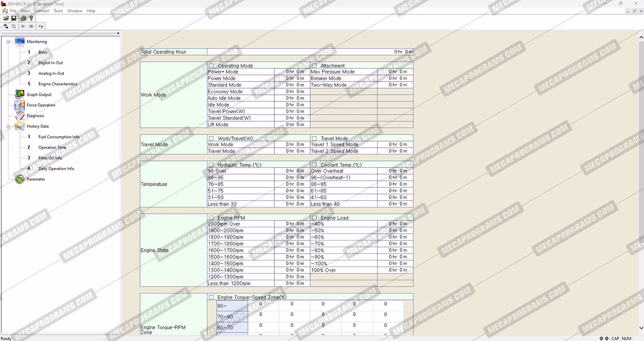Viewport: 644px width, 341px height.
Task: Click the 100% Over engine load row
Action: pyautogui.click(x=323, y=270)
